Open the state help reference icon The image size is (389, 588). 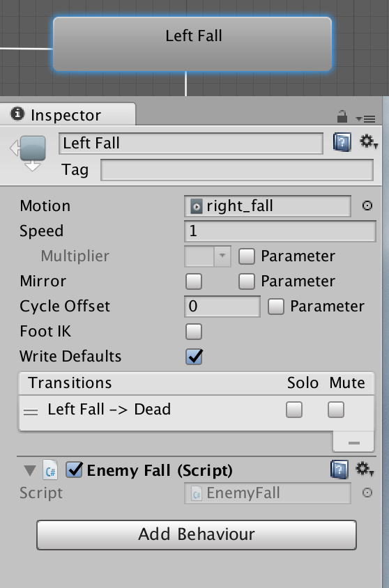[342, 142]
